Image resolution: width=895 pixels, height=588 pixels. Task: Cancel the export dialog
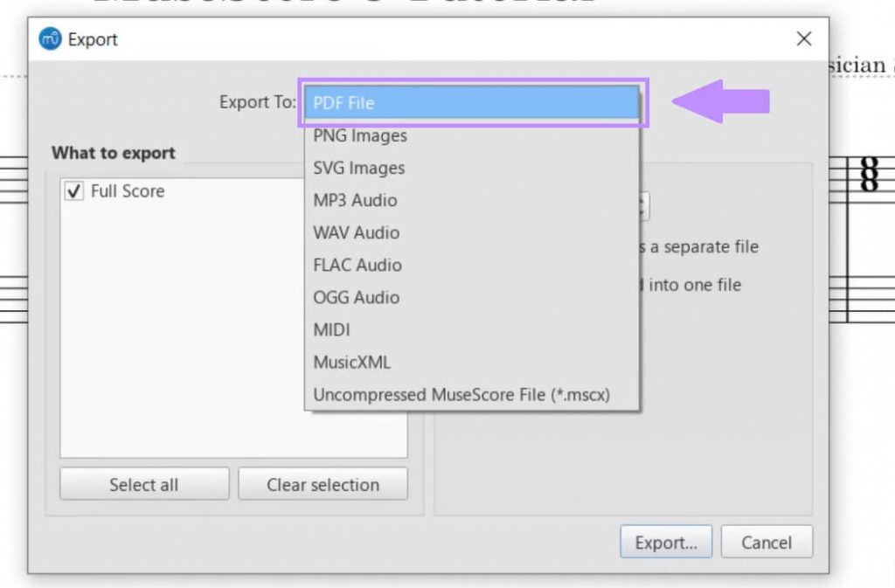767,542
